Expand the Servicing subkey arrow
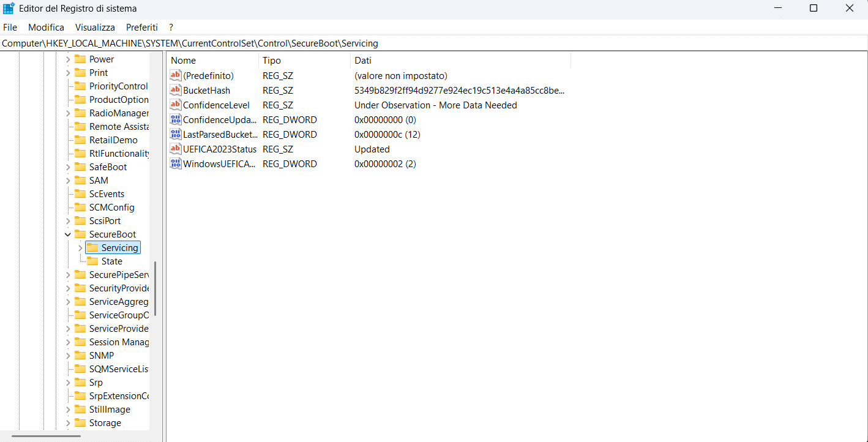 coord(80,248)
